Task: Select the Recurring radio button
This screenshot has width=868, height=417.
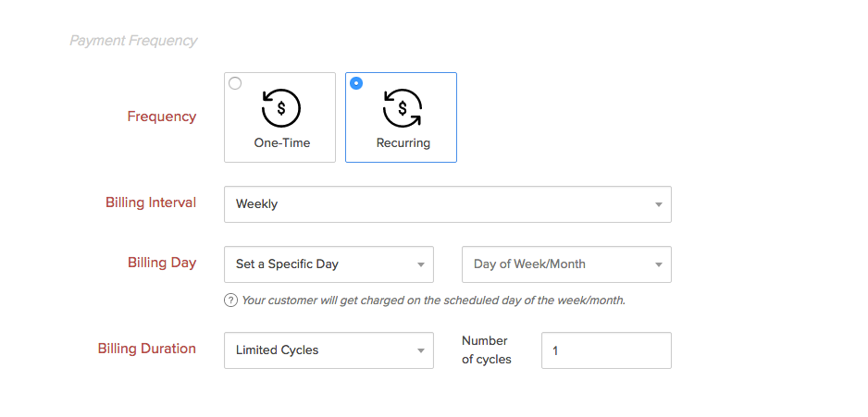Action: [x=356, y=83]
